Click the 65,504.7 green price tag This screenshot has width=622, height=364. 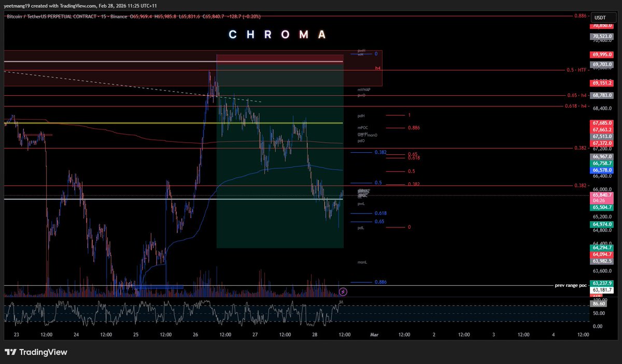tap(602, 207)
